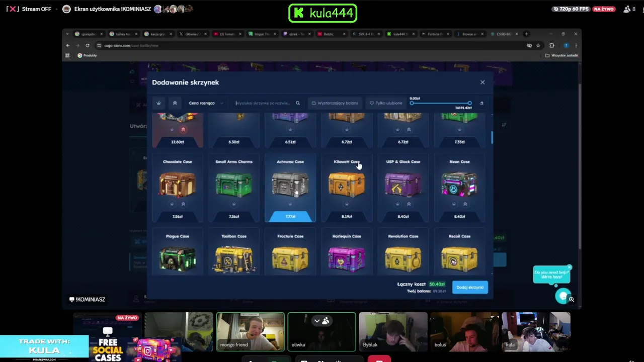Image resolution: width=644 pixels, height=362 pixels.
Task: Click the zoom magnifier icon on stream
Action: [572, 300]
